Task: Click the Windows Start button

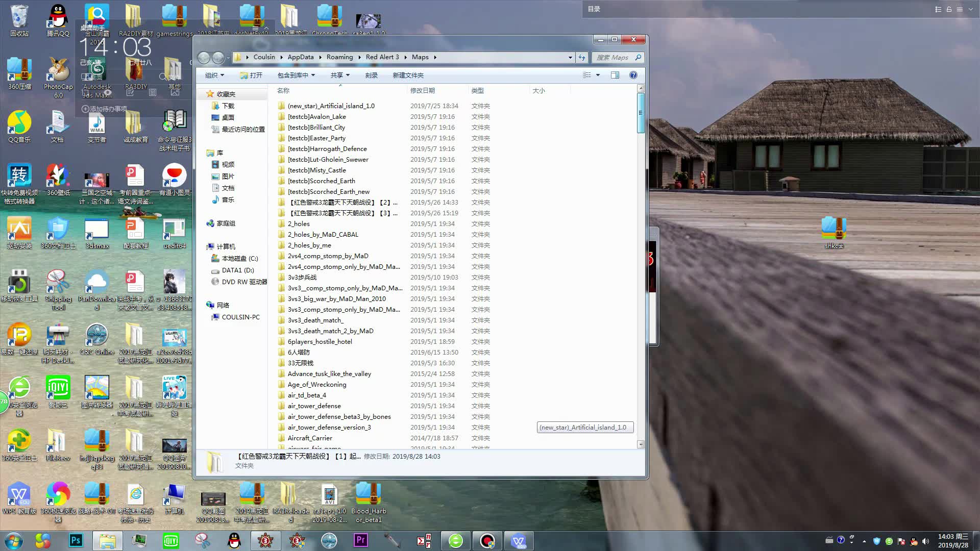Action: [x=14, y=540]
